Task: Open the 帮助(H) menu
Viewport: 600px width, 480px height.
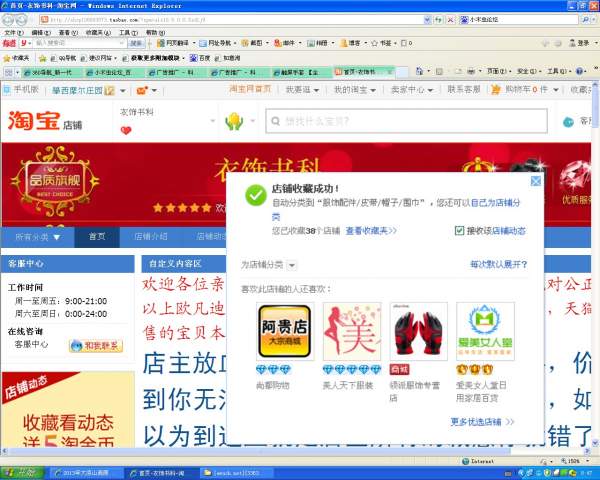Action: point(155,33)
